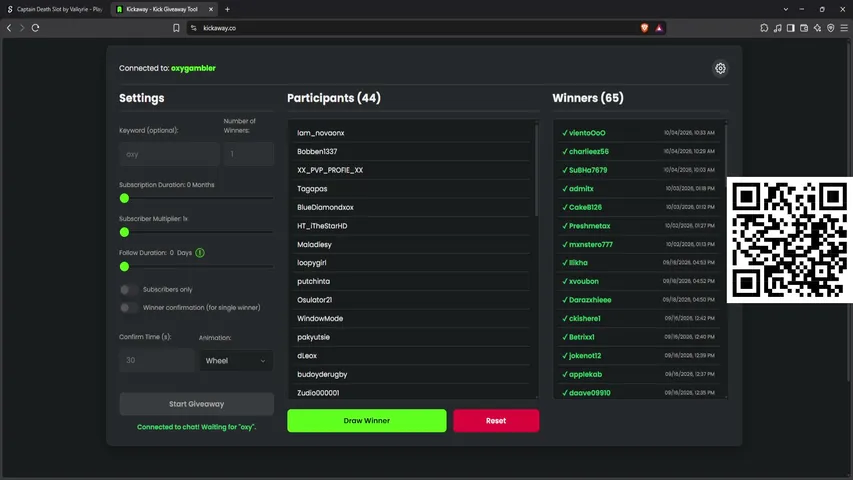Close the Kickaway tab

click(x=211, y=9)
